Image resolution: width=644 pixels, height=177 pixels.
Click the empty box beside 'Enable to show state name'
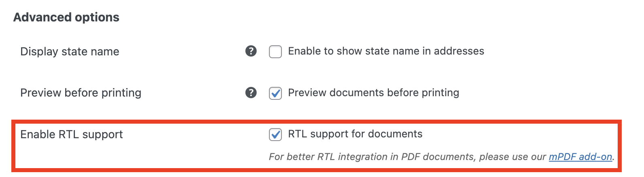point(275,52)
